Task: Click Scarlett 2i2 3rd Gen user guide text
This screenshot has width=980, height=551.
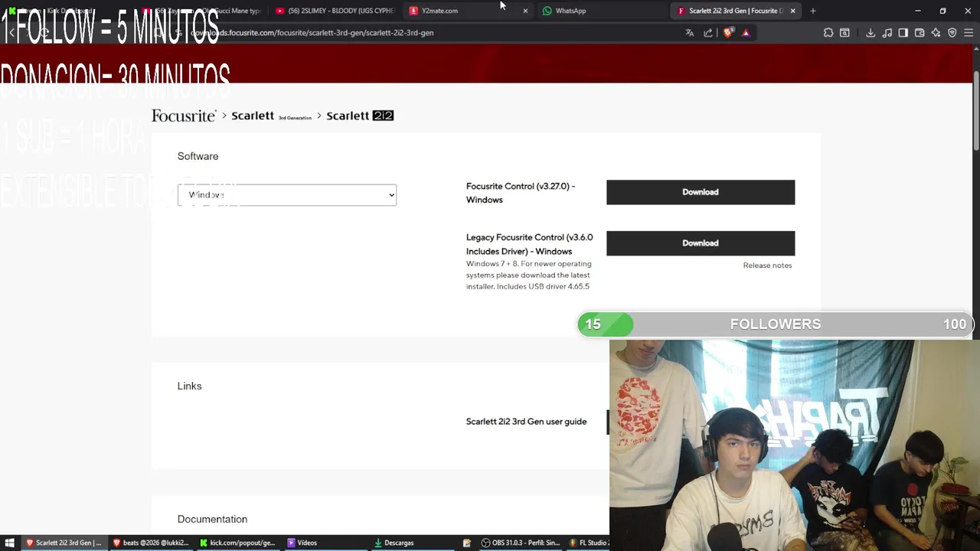Action: tap(526, 422)
